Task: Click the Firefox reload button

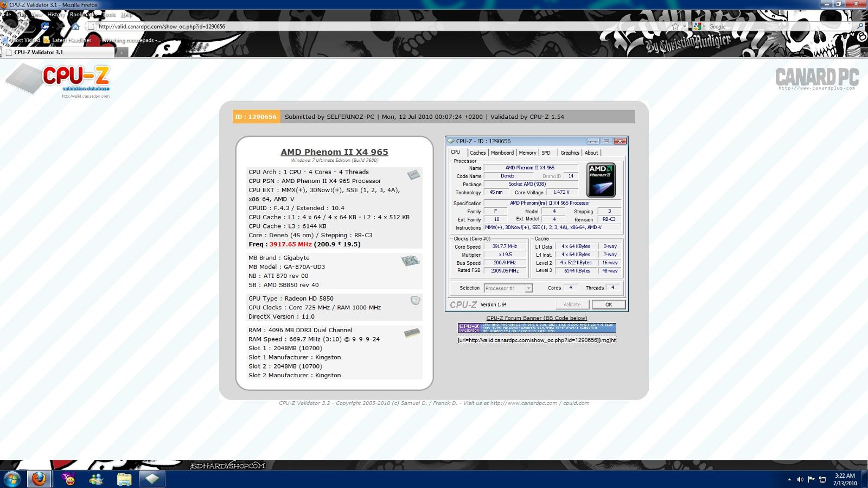Action: pyautogui.click(x=45, y=26)
